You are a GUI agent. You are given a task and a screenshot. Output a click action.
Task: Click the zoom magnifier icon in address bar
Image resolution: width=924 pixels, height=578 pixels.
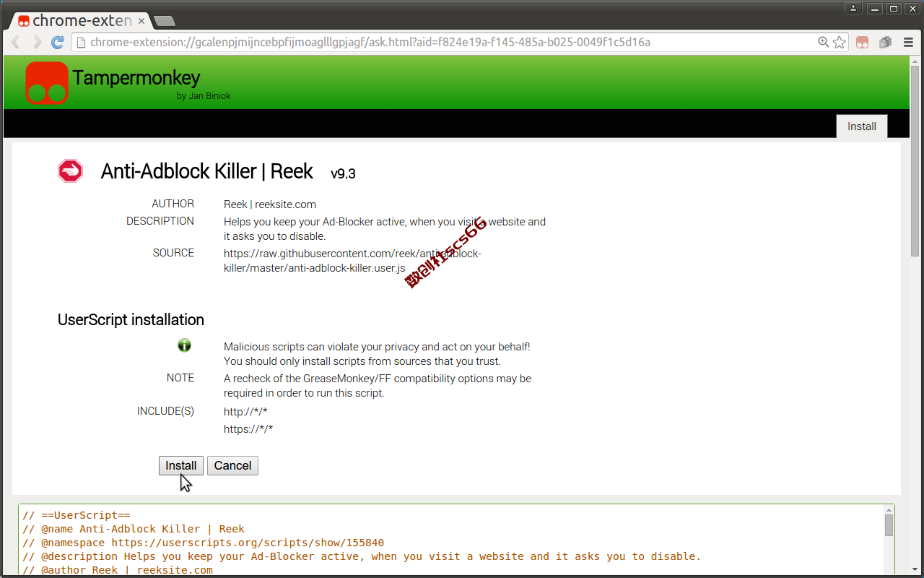point(823,42)
